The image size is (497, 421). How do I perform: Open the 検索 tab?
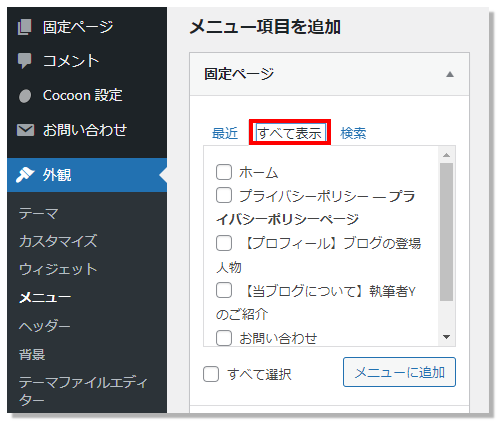(353, 133)
